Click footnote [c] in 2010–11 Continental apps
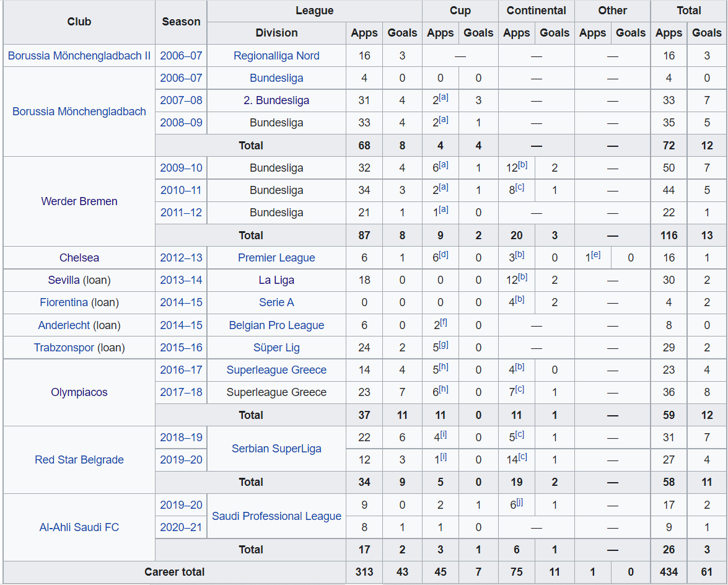The width and height of the screenshot is (728, 585). [520, 187]
